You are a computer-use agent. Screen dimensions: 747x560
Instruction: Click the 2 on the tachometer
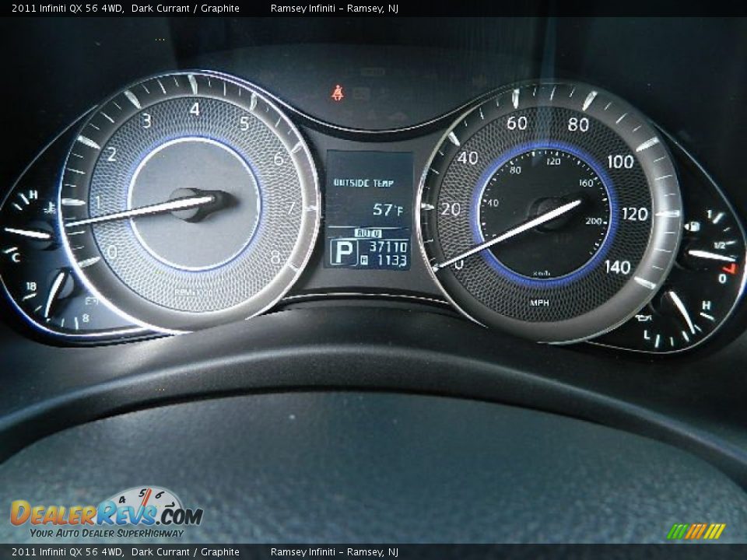(111, 154)
